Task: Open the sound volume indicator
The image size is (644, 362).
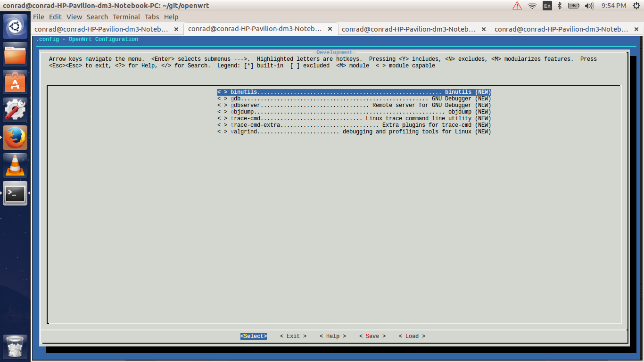Action: (x=589, y=6)
